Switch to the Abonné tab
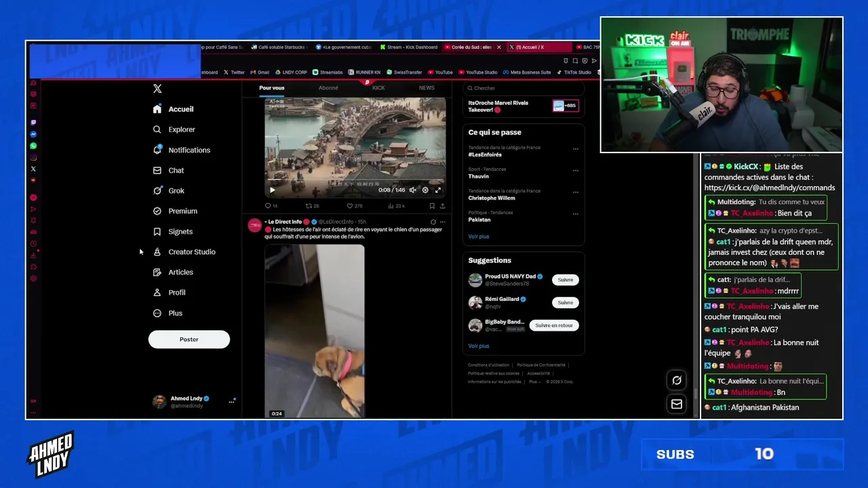Image resolution: width=868 pixels, height=488 pixels. click(328, 88)
